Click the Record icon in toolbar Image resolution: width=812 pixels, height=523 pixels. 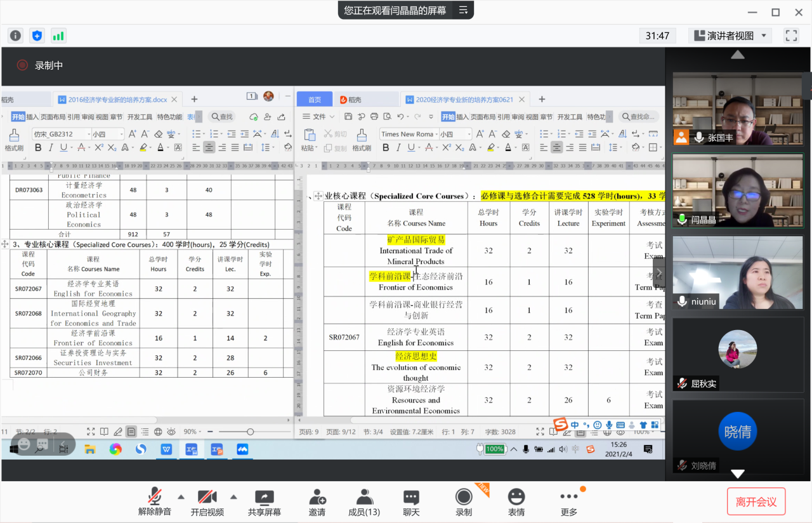tap(464, 497)
